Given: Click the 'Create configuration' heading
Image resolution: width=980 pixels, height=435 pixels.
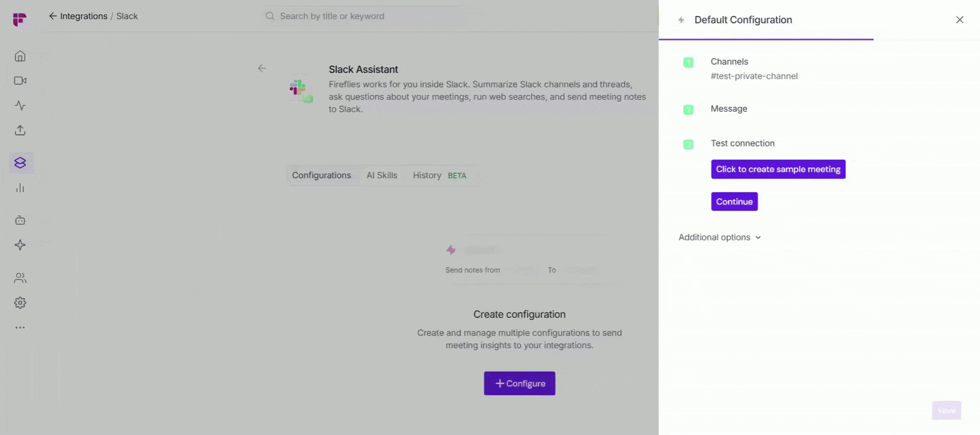Looking at the screenshot, I should pyautogui.click(x=519, y=314).
